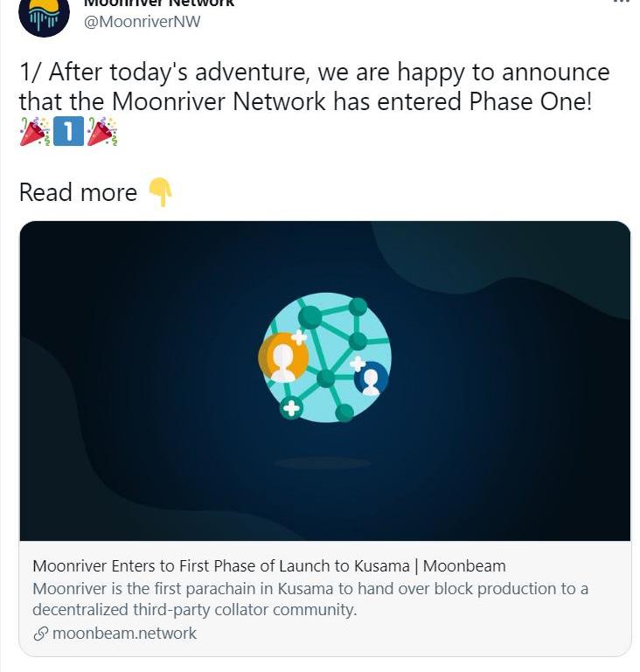Click the party popper emoji after the keycap
Viewport: 640px width, 672px height.
(101, 132)
